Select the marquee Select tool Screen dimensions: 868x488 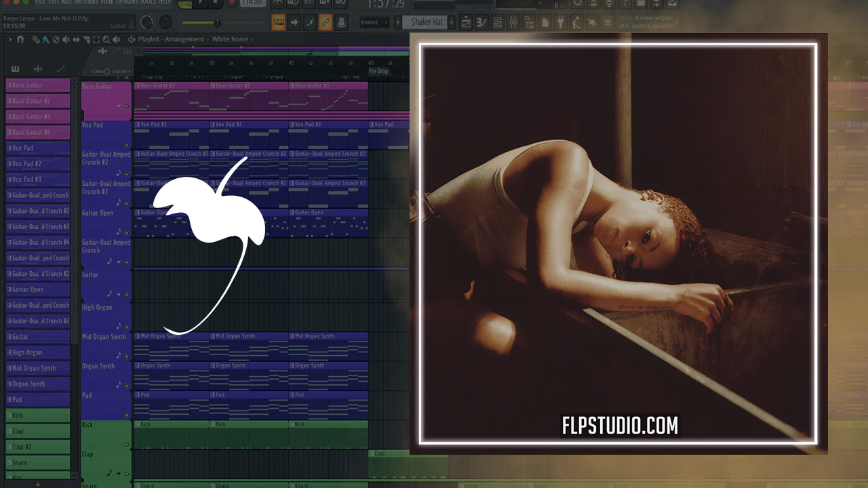tap(96, 39)
